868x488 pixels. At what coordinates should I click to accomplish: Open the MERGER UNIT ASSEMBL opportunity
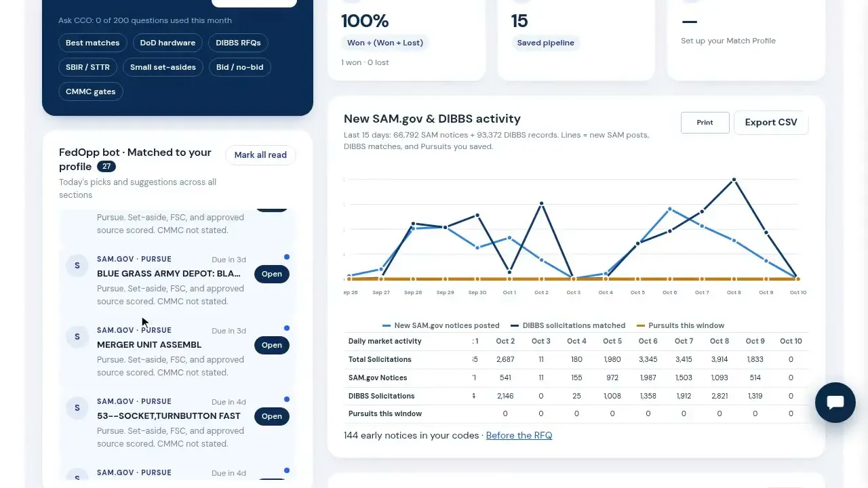pos(272,345)
